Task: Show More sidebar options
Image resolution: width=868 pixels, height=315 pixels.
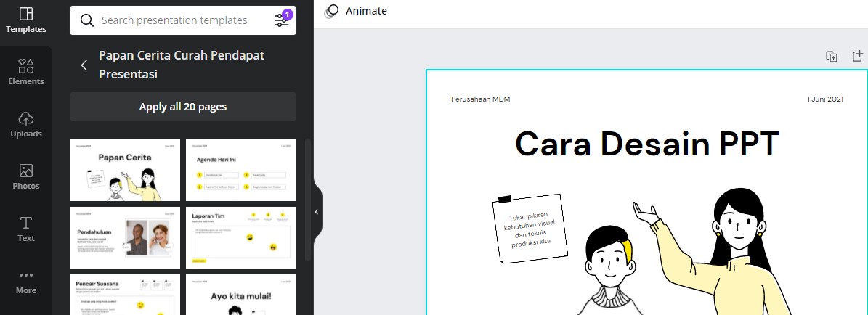Action: coord(25,282)
